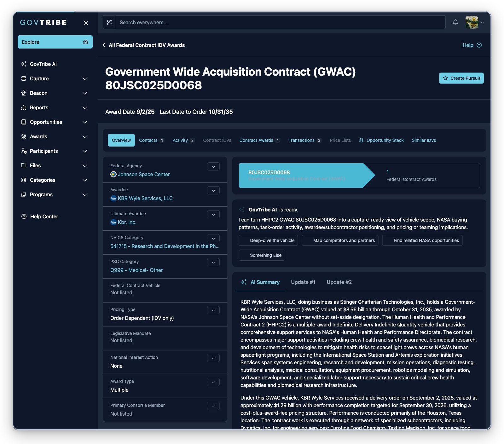Click the magic wand search icon
This screenshot has height=444, width=504.
[x=109, y=22]
